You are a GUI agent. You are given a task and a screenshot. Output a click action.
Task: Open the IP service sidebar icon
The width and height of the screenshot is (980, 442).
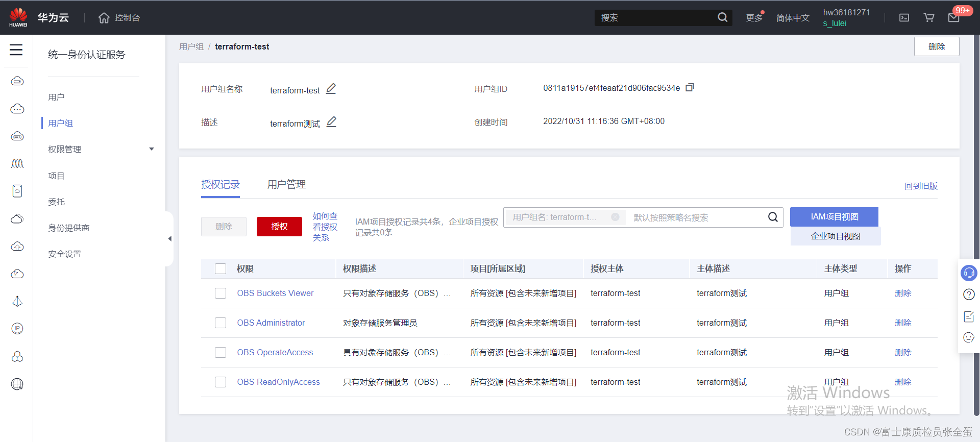pyautogui.click(x=17, y=329)
